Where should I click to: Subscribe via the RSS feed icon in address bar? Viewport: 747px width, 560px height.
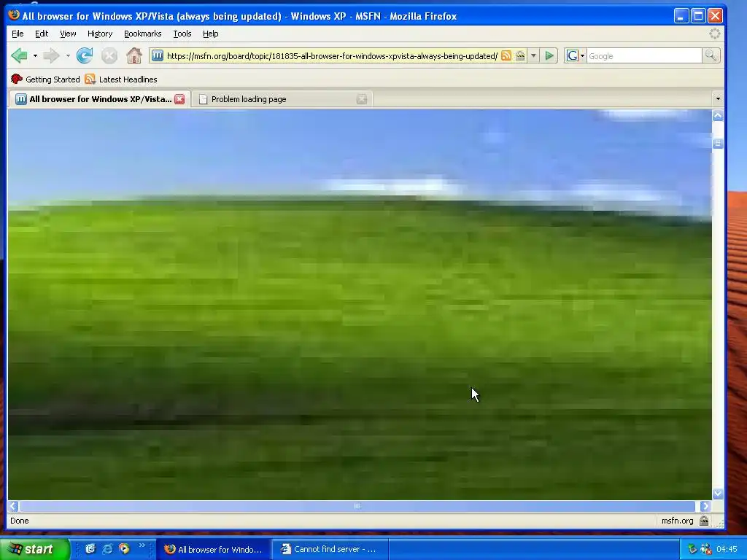coord(506,55)
